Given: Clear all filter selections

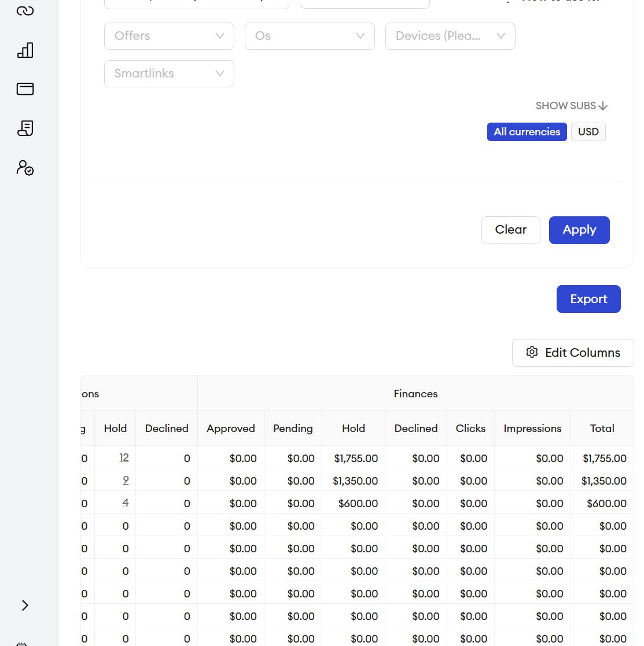Looking at the screenshot, I should [510, 230].
